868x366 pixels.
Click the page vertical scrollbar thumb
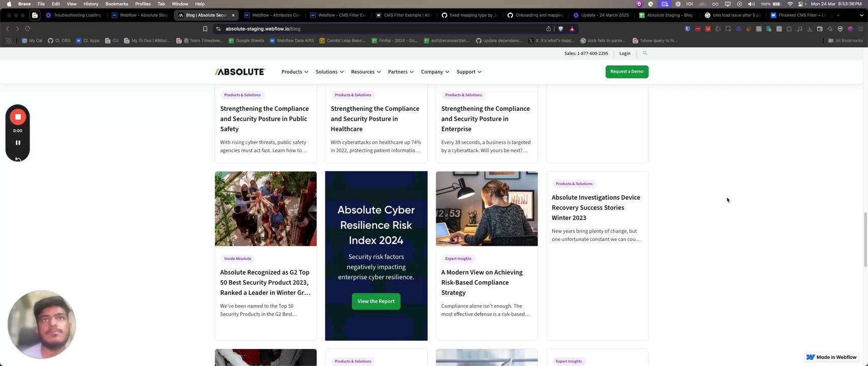(864, 239)
